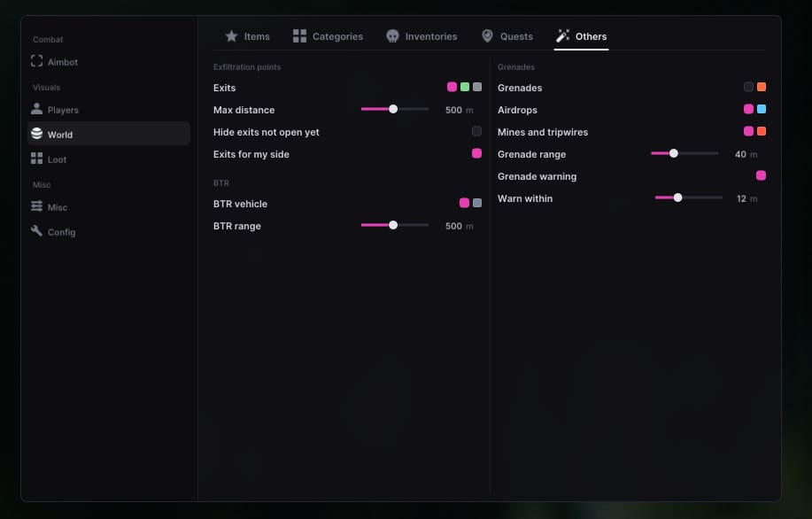Open Config via the wrench icon

[x=37, y=231]
